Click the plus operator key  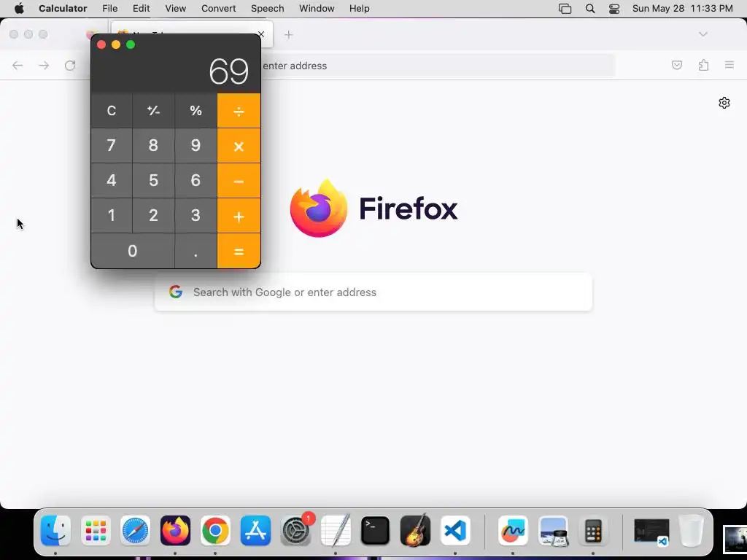[x=239, y=216]
